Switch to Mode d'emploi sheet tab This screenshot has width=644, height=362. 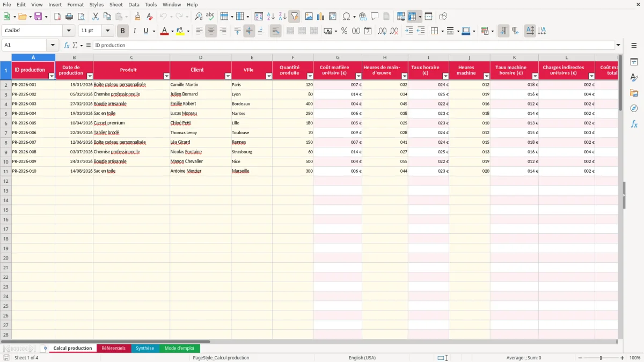coord(179,349)
